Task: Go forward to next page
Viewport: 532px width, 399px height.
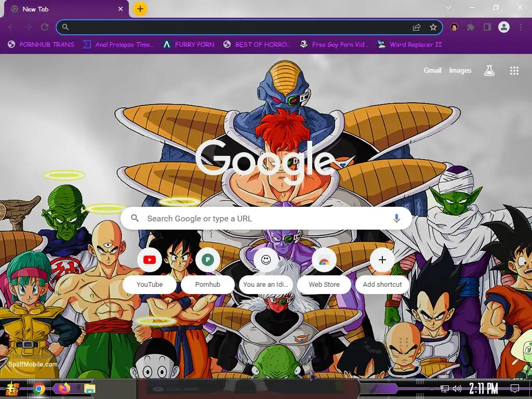Action: coord(28,27)
